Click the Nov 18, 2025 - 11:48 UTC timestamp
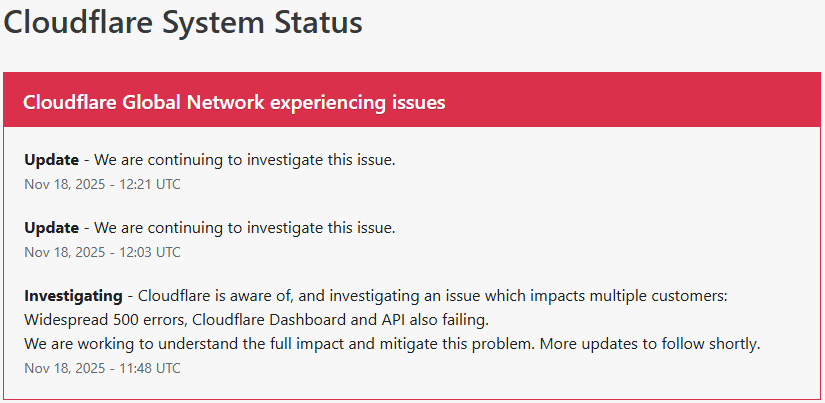 102,368
